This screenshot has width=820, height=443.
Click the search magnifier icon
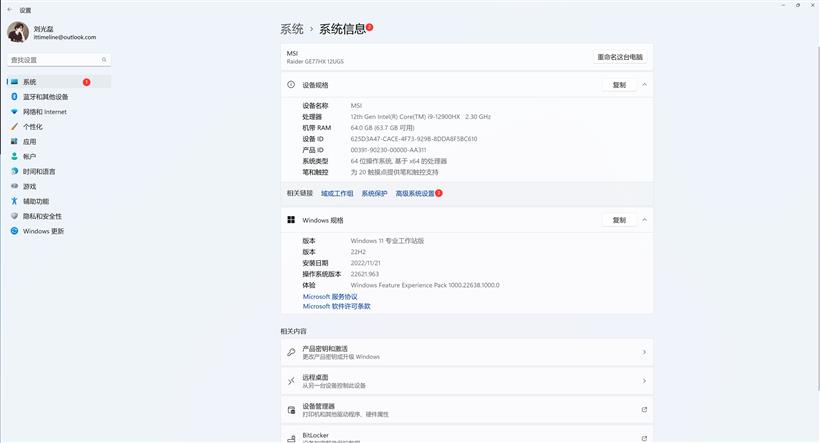click(104, 60)
